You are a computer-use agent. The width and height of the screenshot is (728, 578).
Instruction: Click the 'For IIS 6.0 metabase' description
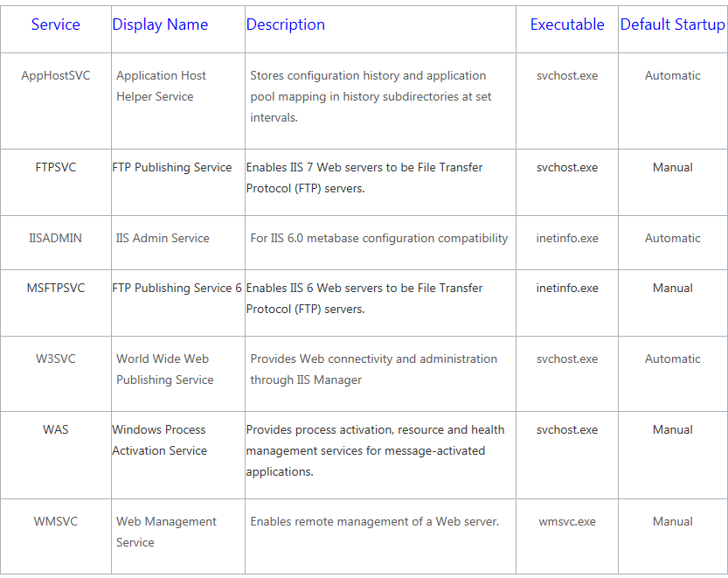379,239
